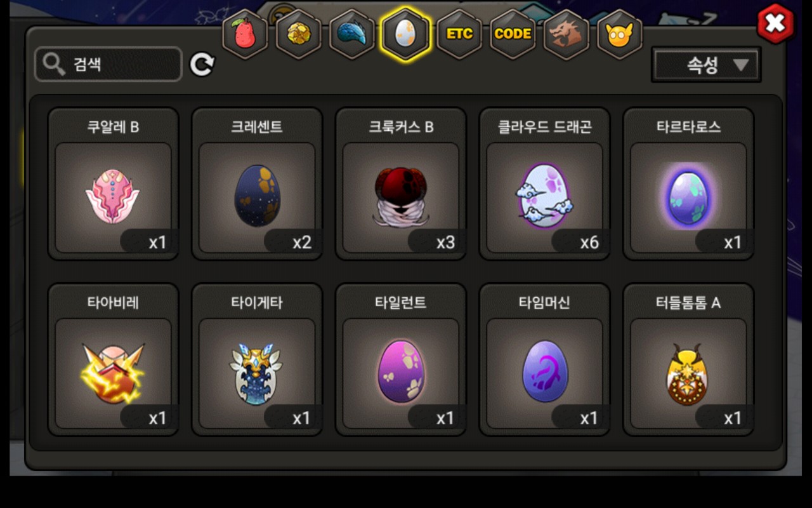Screen dimensions: 812x508
Task: Switch to the gold nugget tab
Action: point(298,34)
